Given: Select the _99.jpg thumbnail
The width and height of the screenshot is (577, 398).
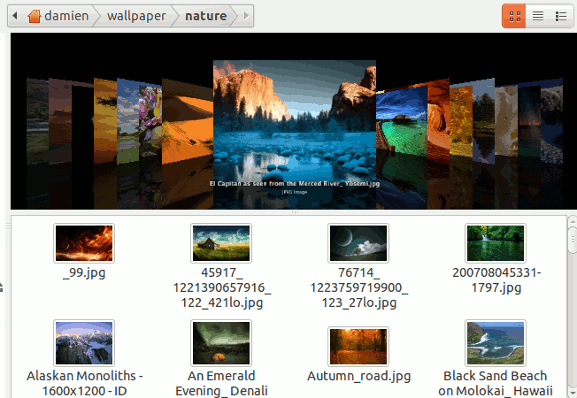Looking at the screenshot, I should coord(84,243).
